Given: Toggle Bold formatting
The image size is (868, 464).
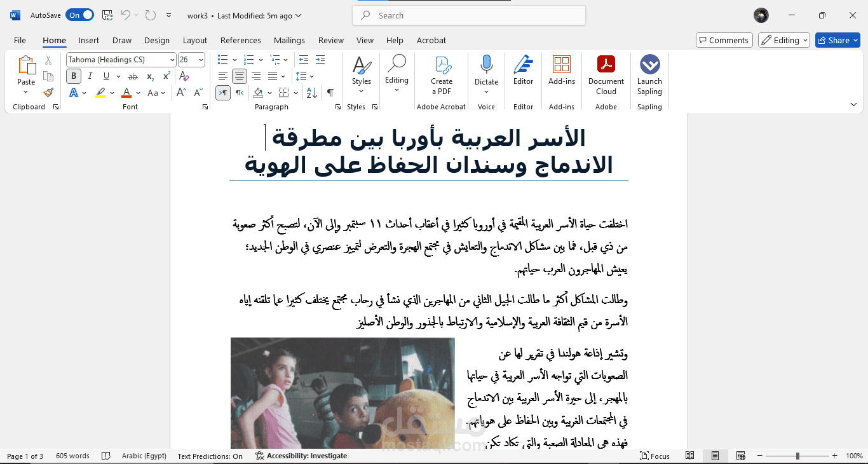Looking at the screenshot, I should point(74,76).
